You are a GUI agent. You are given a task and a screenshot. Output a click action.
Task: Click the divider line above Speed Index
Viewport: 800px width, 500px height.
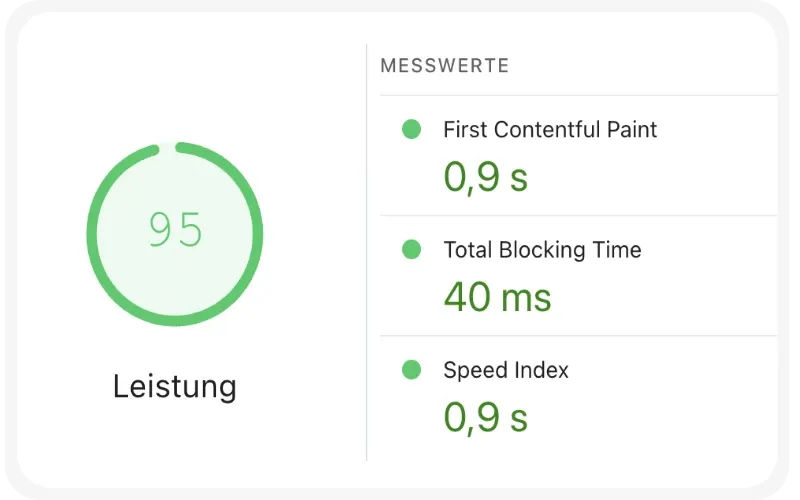578,335
